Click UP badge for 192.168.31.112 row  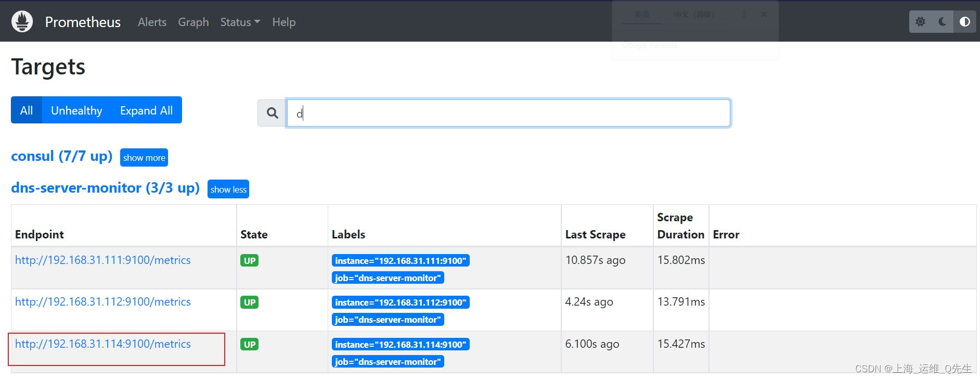(x=250, y=302)
